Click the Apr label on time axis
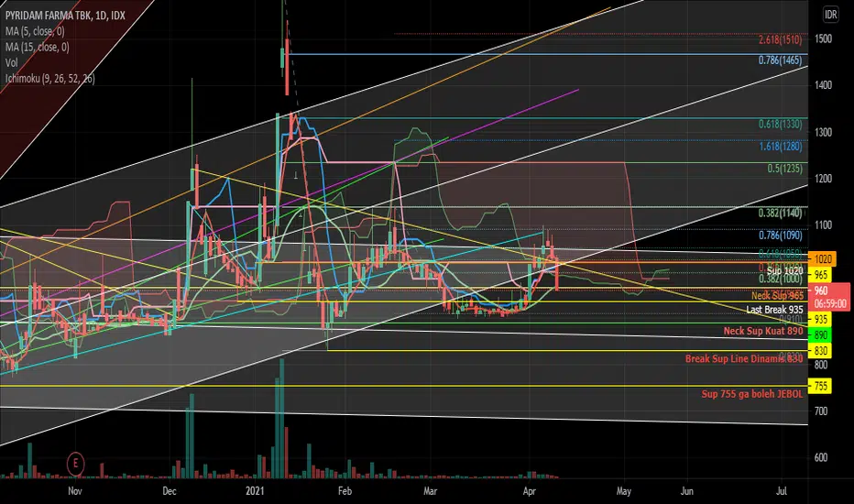Screen dimensions: 854x504 (x=529, y=491)
